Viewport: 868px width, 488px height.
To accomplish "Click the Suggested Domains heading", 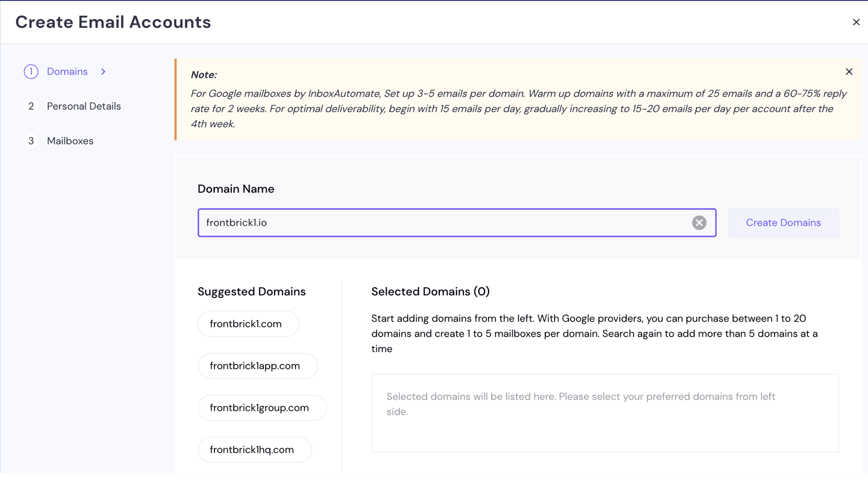I will pos(251,291).
